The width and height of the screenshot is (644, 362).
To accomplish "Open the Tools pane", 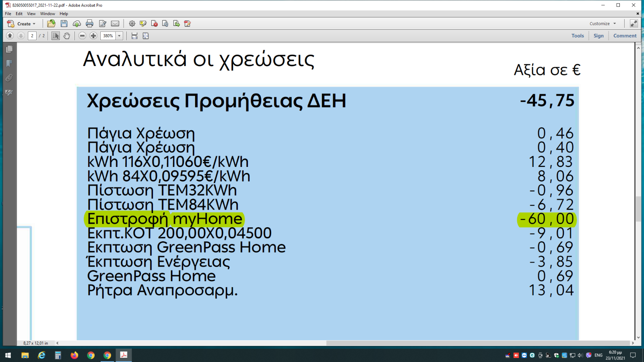I will (578, 36).
